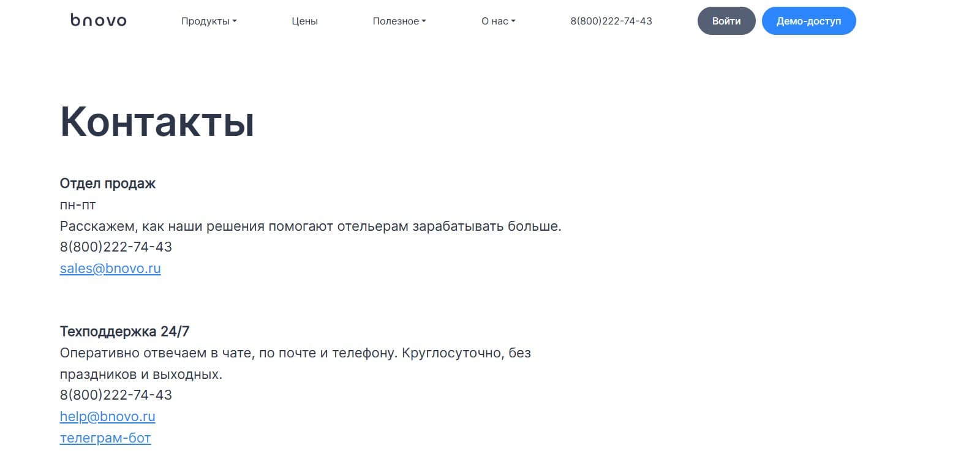Open the sales@bnovo.ru email link
The height and width of the screenshot is (459, 980).
(110, 268)
